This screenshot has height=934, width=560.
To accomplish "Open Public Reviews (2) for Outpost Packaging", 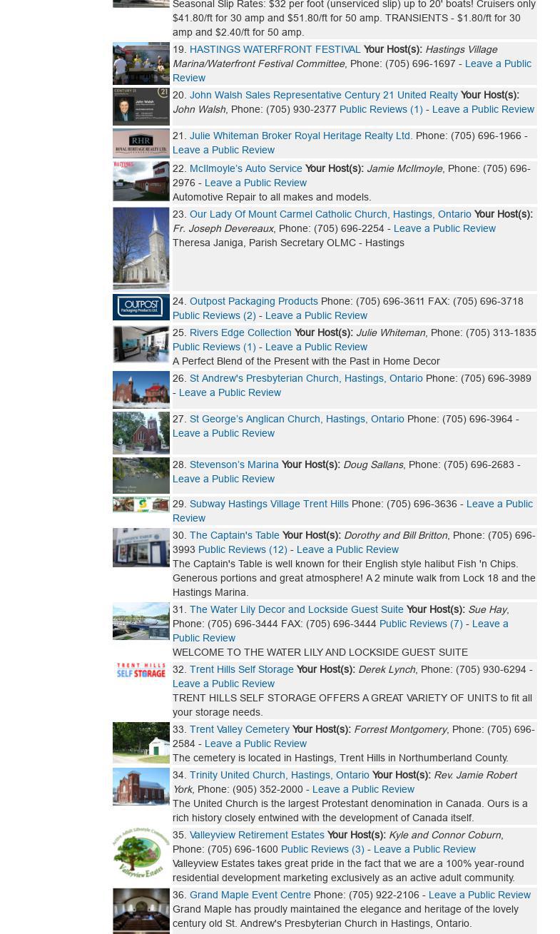I will (214, 315).
